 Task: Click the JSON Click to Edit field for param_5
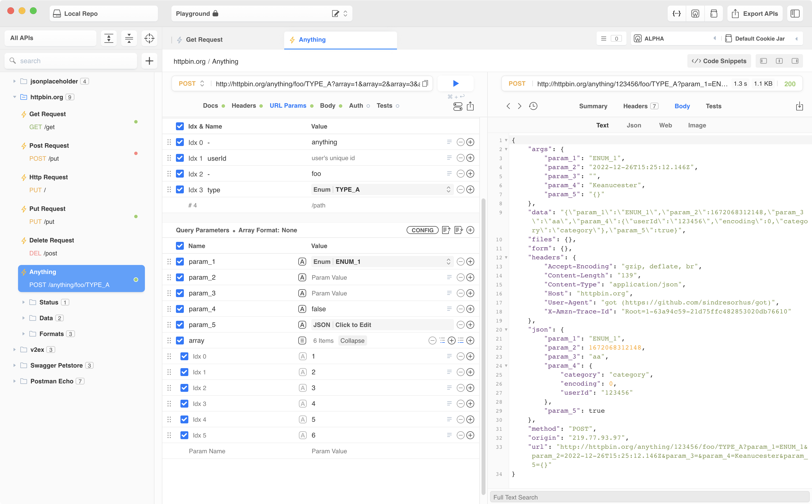(x=382, y=325)
